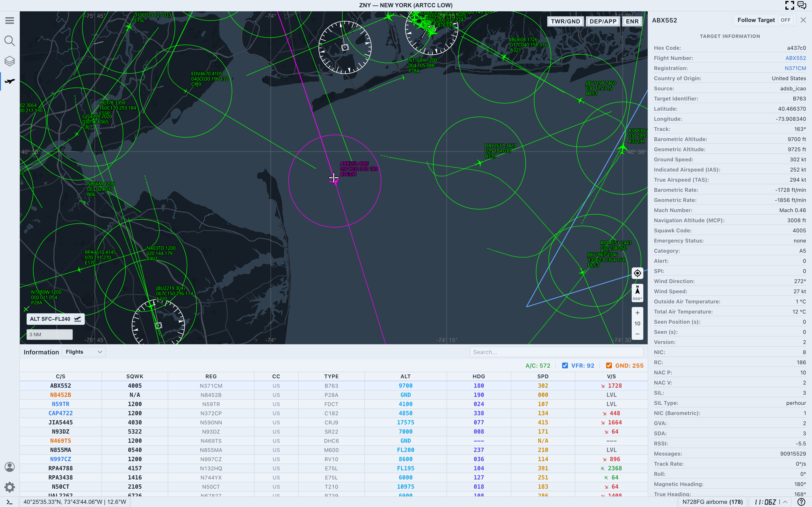Select CAP4722 callsign in flight table
Image resolution: width=812 pixels, height=507 pixels.
click(x=61, y=413)
